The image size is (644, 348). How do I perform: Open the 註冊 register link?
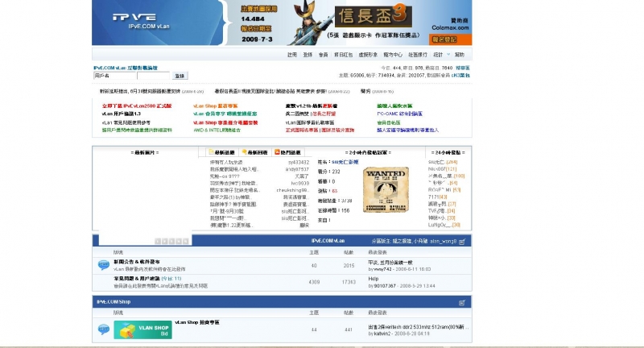(x=292, y=55)
